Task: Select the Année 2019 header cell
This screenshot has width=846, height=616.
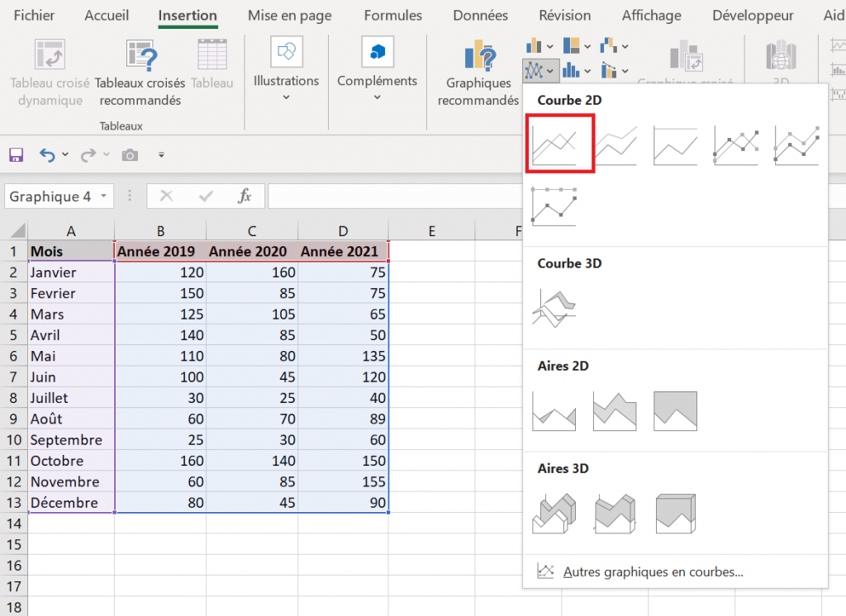Action: click(x=160, y=251)
